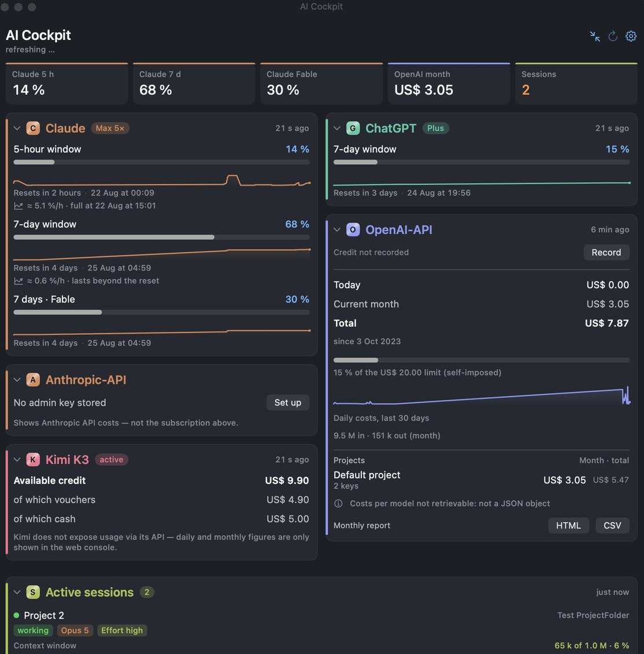Click the Opus 5 model tag
The image size is (644, 654).
click(x=75, y=630)
